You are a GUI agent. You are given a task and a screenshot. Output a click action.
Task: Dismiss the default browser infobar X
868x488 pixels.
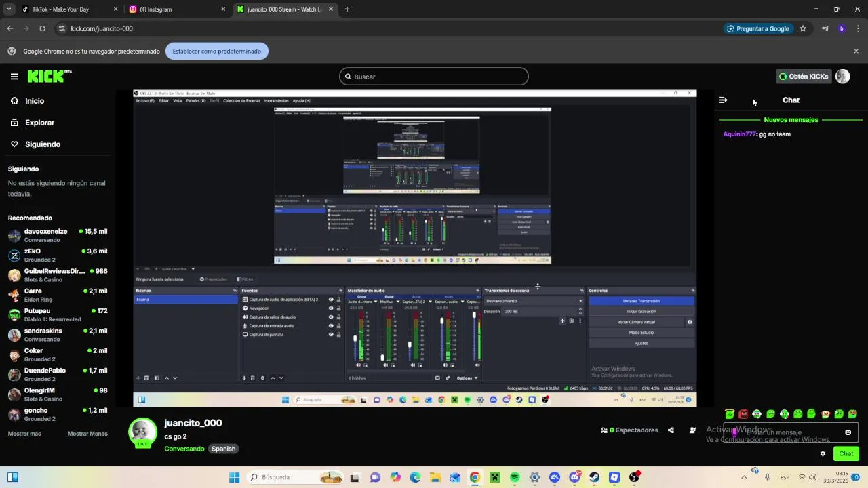click(x=856, y=51)
